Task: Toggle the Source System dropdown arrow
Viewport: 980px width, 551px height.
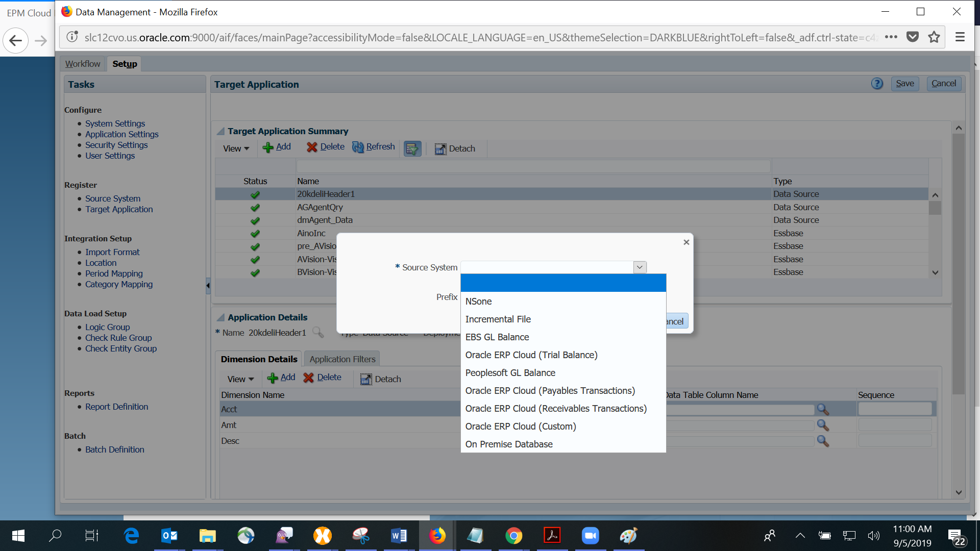Action: [x=640, y=267]
